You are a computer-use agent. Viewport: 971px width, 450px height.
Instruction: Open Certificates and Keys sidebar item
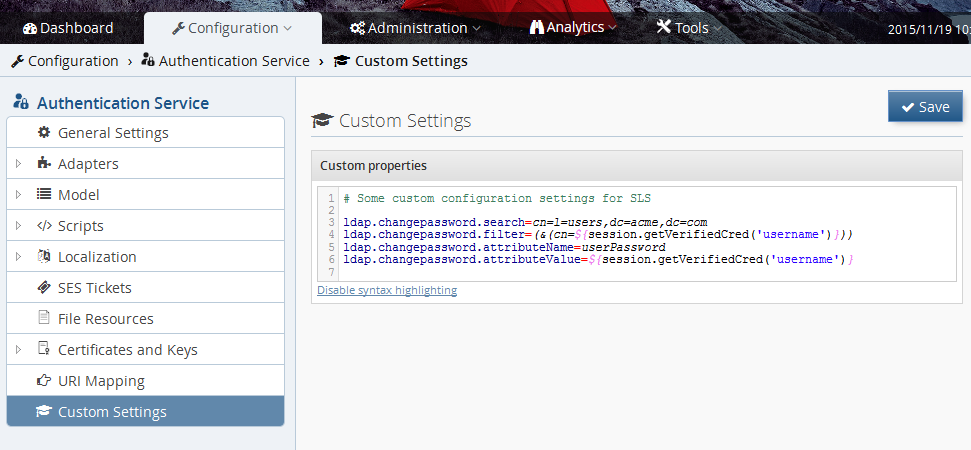[146, 349]
